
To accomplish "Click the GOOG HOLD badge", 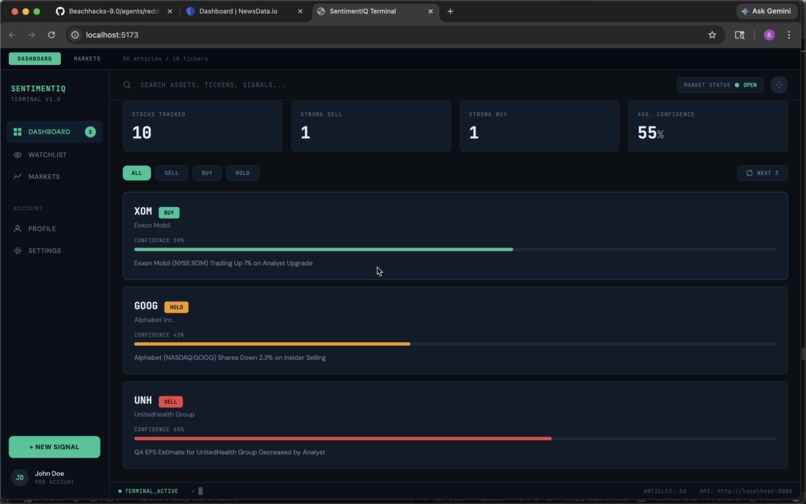I will 176,307.
